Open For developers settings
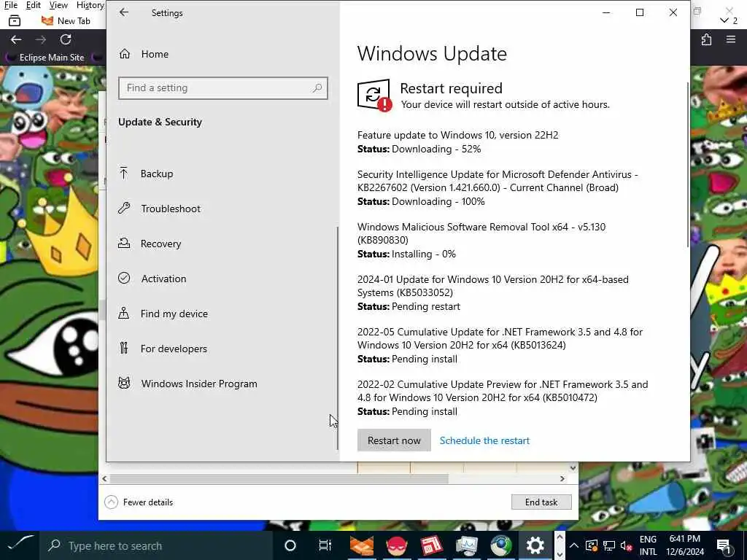This screenshot has height=560, width=747. pos(163,349)
